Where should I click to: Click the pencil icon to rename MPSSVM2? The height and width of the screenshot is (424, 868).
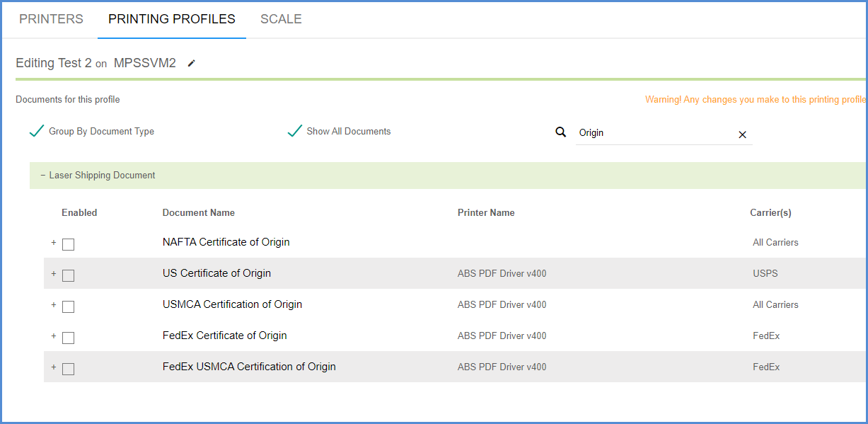coord(191,63)
